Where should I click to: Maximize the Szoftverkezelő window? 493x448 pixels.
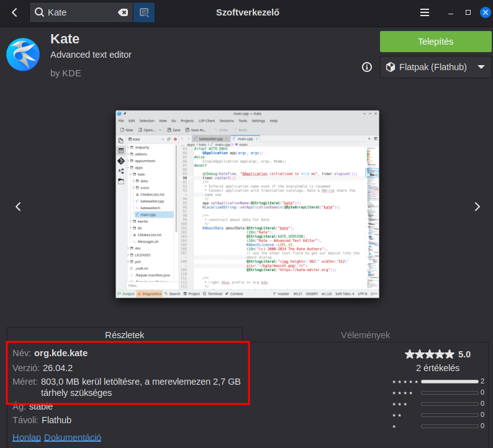click(468, 12)
